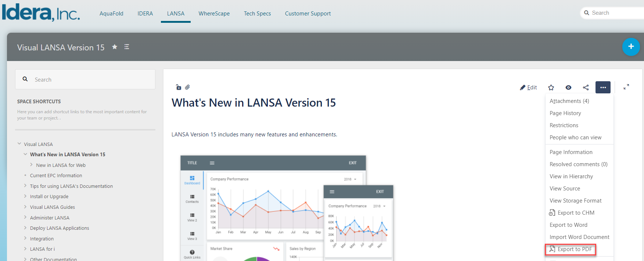
Task: Open the Customer Support navigation item
Action: click(308, 14)
